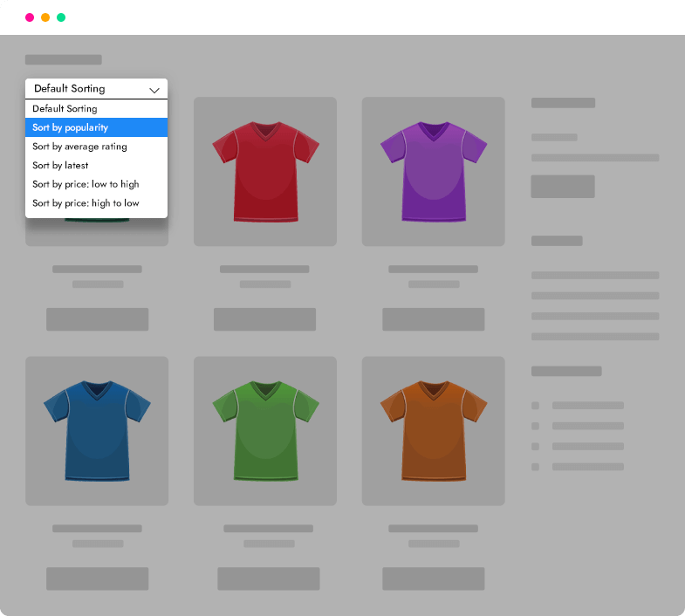Choose Sort by average rating
Viewport: 685px width, 616px height.
[x=96, y=147]
